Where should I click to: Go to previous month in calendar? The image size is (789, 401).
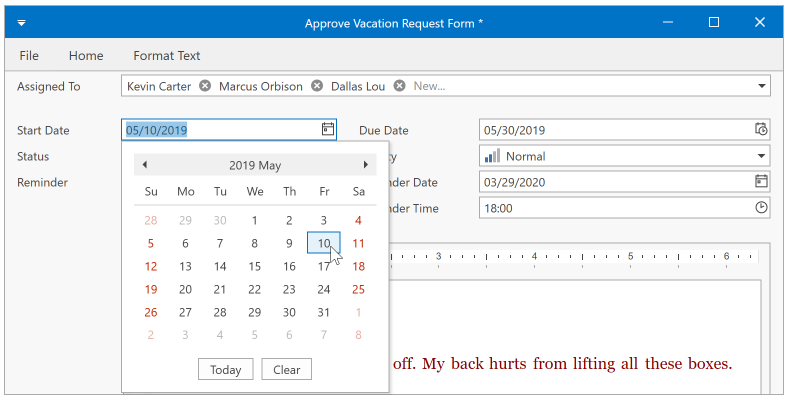pos(144,165)
